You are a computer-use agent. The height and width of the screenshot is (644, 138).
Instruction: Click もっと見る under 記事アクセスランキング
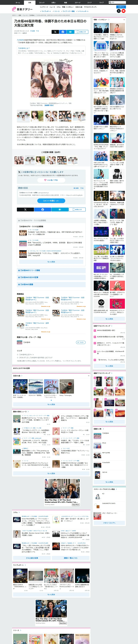109,366
